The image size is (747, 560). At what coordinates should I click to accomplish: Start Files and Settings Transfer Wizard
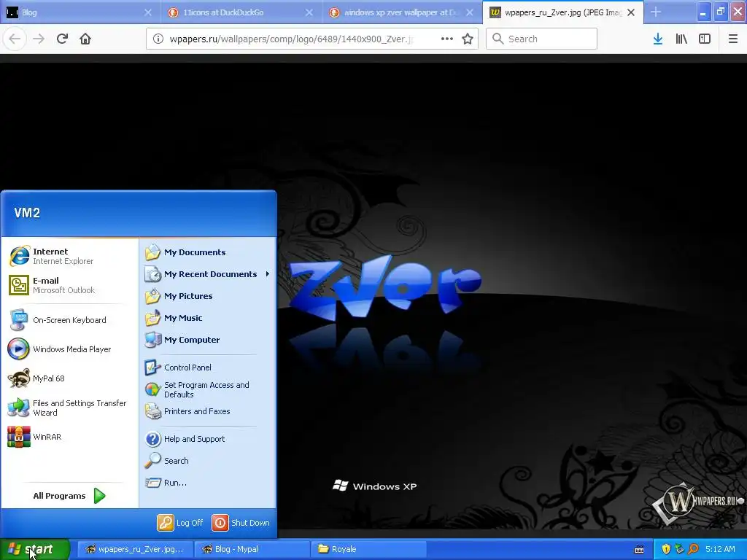pyautogui.click(x=69, y=408)
